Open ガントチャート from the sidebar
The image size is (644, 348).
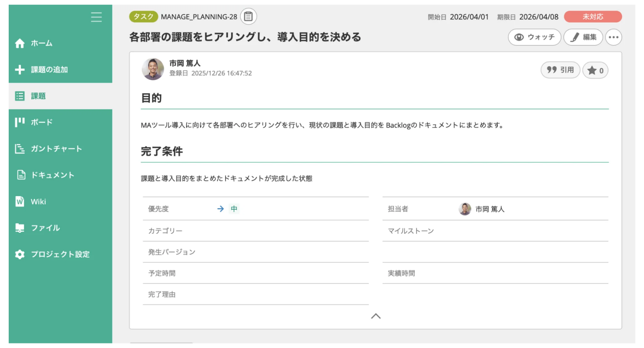pyautogui.click(x=61, y=149)
